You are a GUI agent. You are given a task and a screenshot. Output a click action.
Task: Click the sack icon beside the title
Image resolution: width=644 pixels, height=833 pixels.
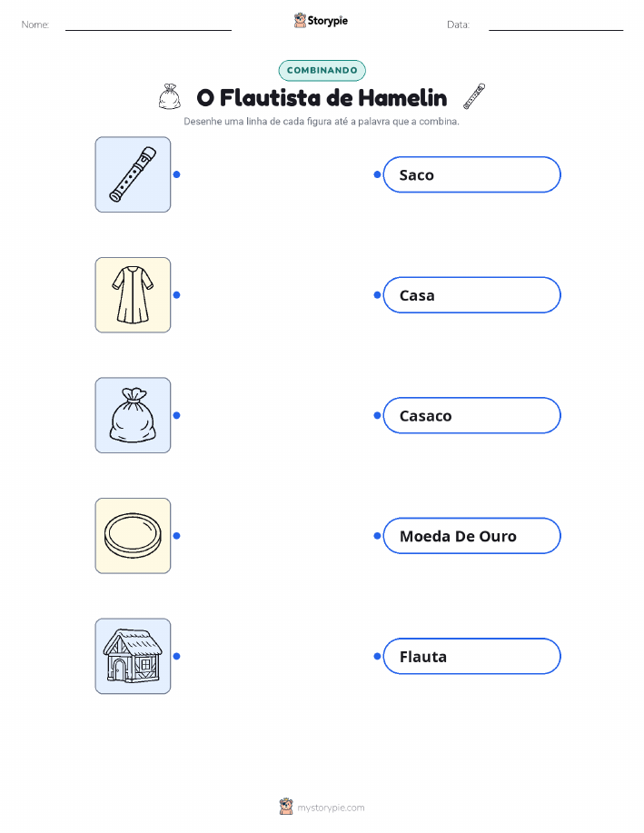tap(170, 96)
